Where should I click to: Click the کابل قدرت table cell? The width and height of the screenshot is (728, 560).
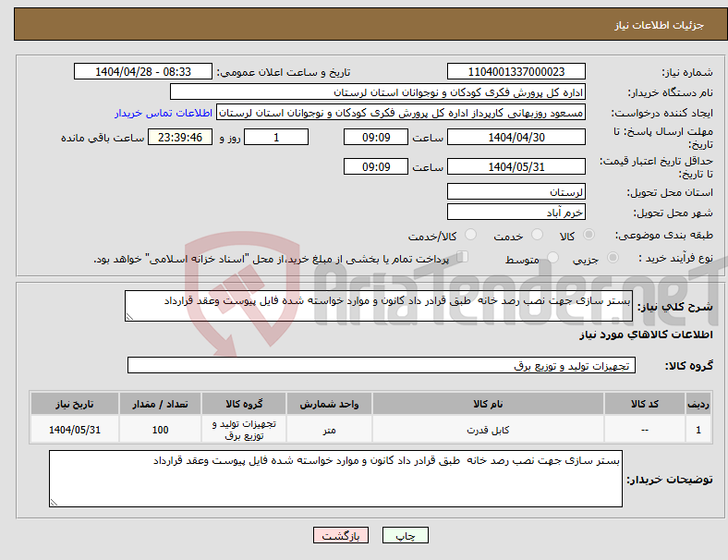(x=488, y=430)
